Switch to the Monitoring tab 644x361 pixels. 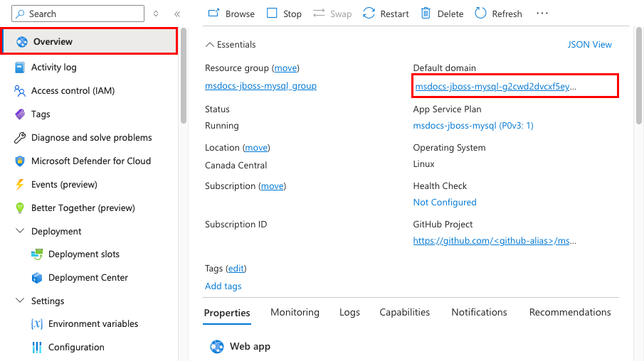tap(295, 313)
